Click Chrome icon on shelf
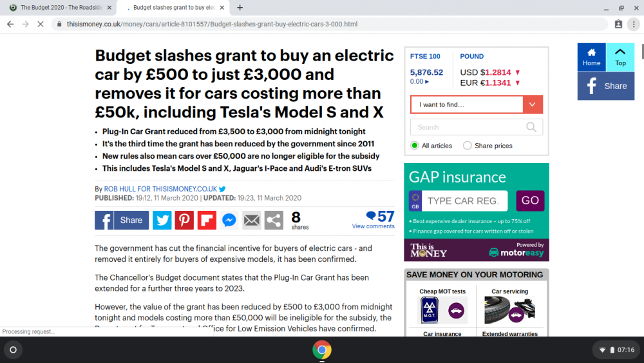 (x=322, y=350)
